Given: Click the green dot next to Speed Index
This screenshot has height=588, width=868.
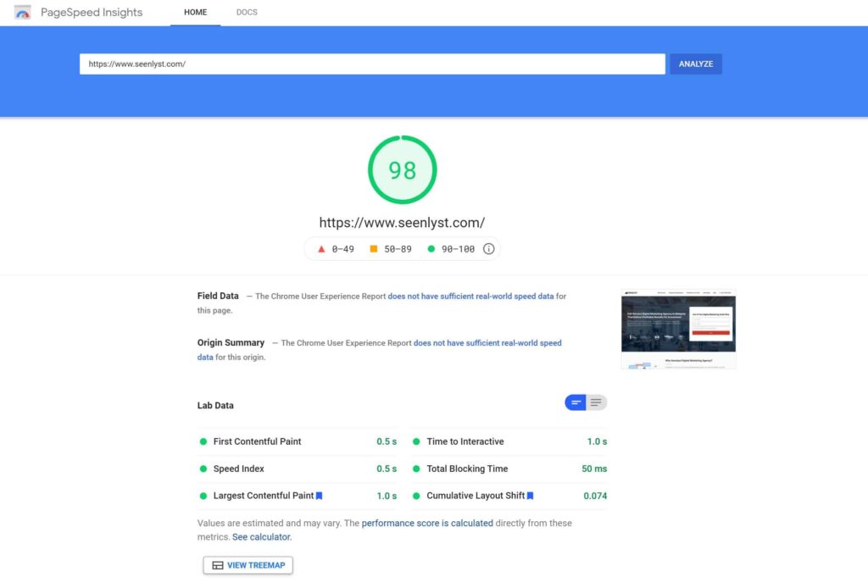Looking at the screenshot, I should (203, 469).
